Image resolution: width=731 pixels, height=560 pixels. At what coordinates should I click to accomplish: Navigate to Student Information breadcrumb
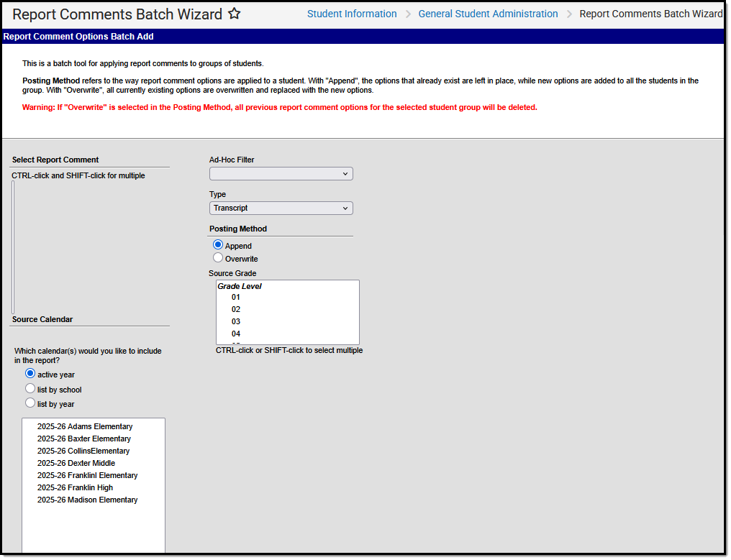[x=352, y=14]
